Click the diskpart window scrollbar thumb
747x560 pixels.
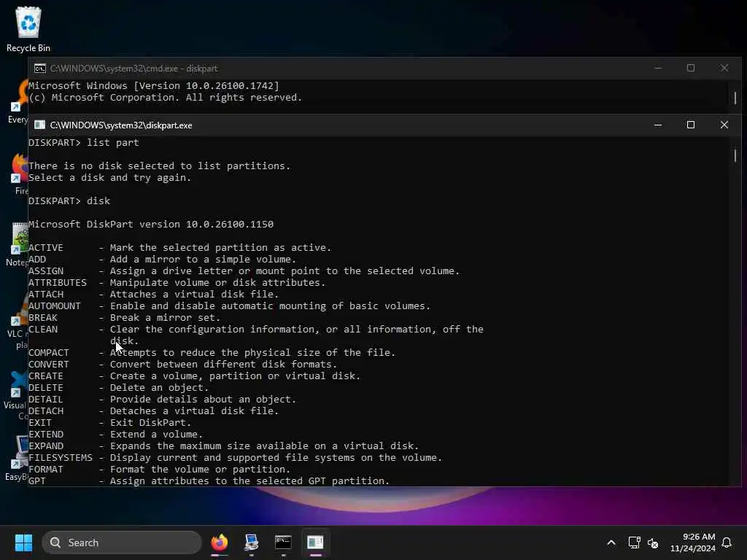tap(735, 155)
